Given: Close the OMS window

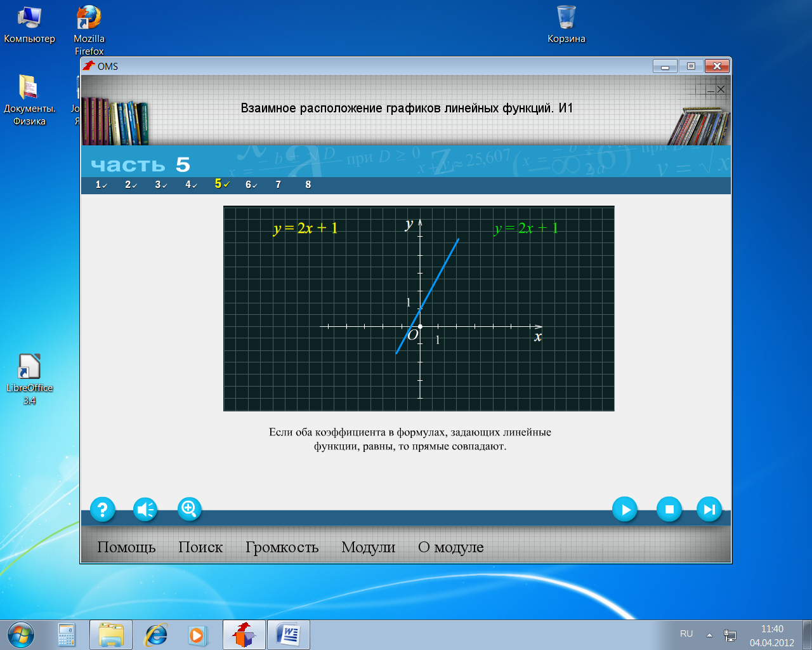Looking at the screenshot, I should (x=717, y=66).
